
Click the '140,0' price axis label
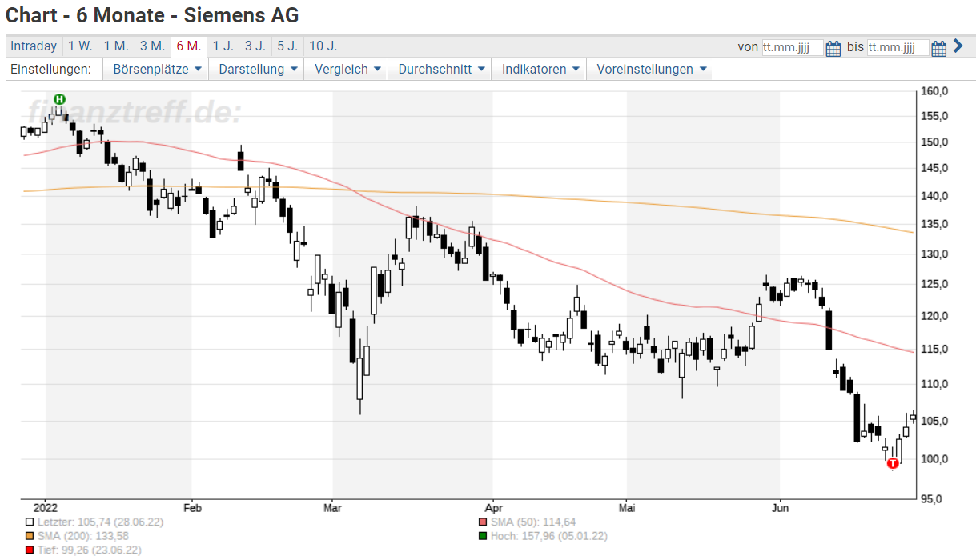tap(934, 196)
